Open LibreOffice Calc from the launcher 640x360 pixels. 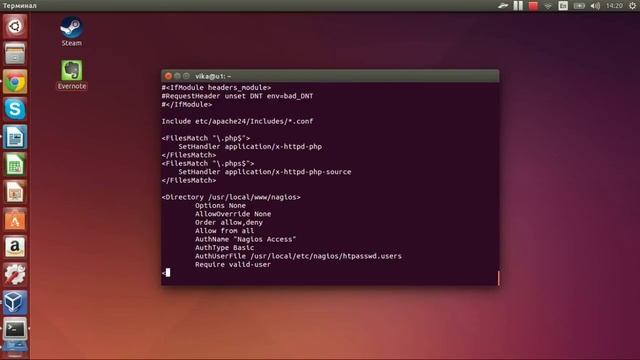15,164
